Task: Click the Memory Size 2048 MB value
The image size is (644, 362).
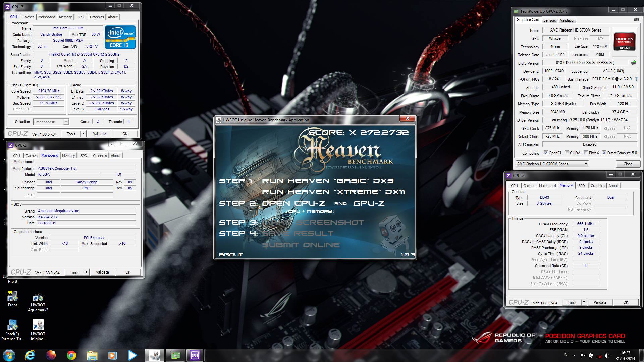Action: [x=557, y=112]
